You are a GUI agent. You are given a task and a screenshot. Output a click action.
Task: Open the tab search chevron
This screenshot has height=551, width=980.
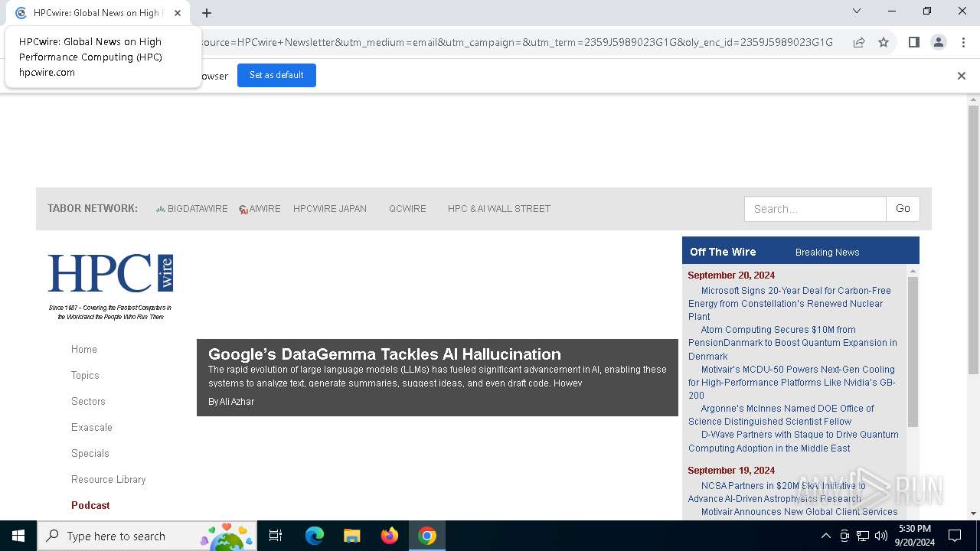tap(857, 11)
